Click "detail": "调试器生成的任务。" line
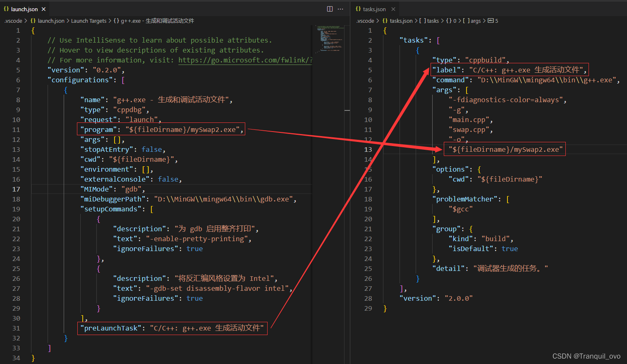The height and width of the screenshot is (364, 627). point(490,268)
